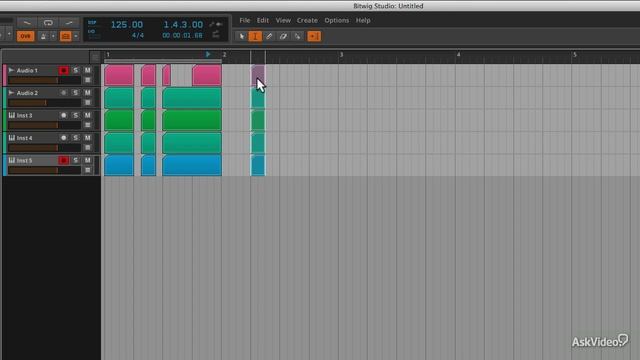Click the play position 1.4.3.00
This screenshot has height=360, width=640.
pyautogui.click(x=183, y=24)
